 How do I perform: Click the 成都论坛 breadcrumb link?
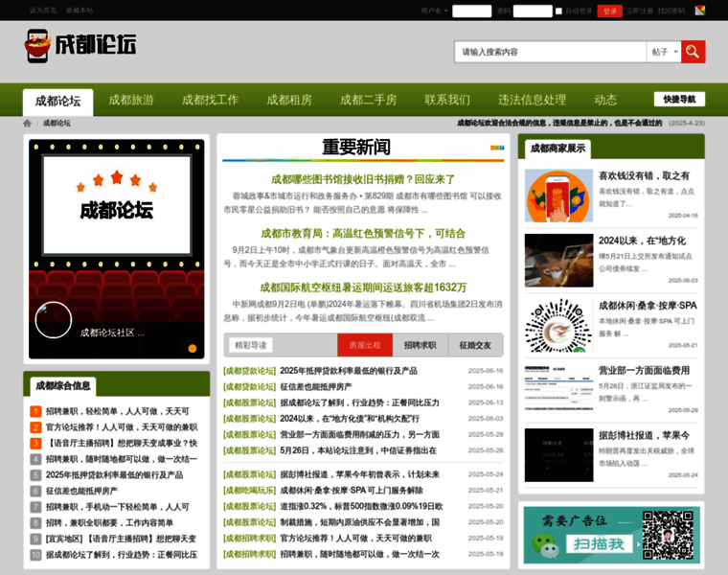click(57, 123)
